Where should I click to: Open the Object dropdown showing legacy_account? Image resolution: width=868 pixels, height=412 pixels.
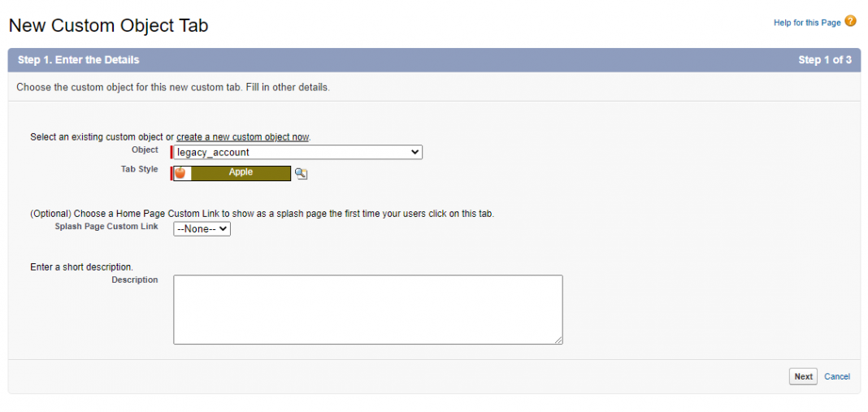tap(297, 152)
